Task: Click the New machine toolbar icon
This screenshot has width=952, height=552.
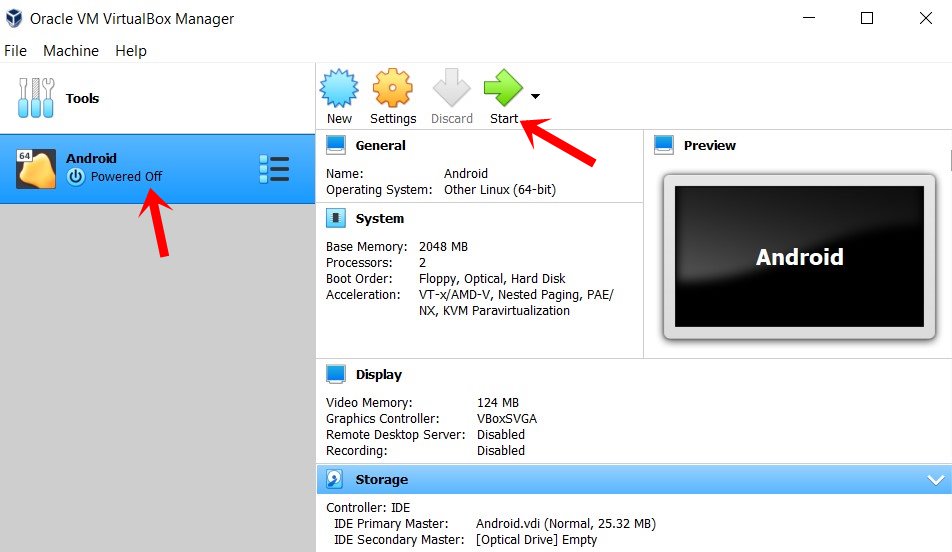Action: click(339, 88)
